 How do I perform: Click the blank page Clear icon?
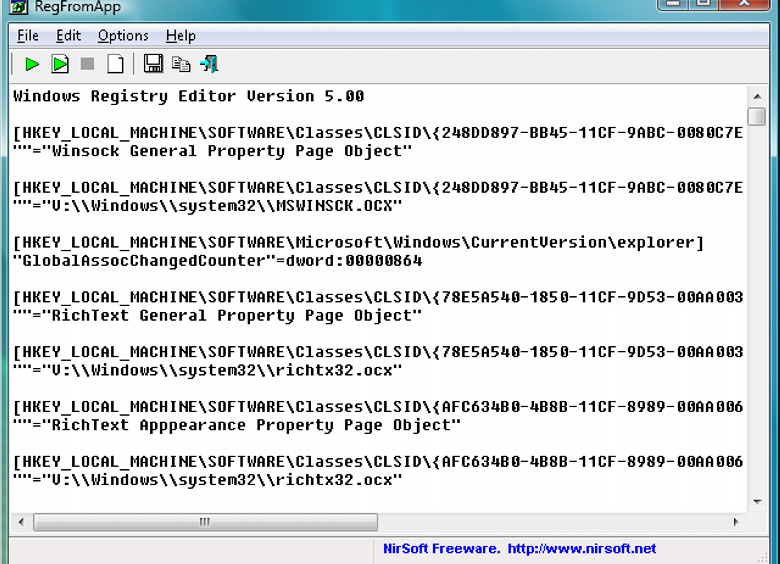coord(116,64)
